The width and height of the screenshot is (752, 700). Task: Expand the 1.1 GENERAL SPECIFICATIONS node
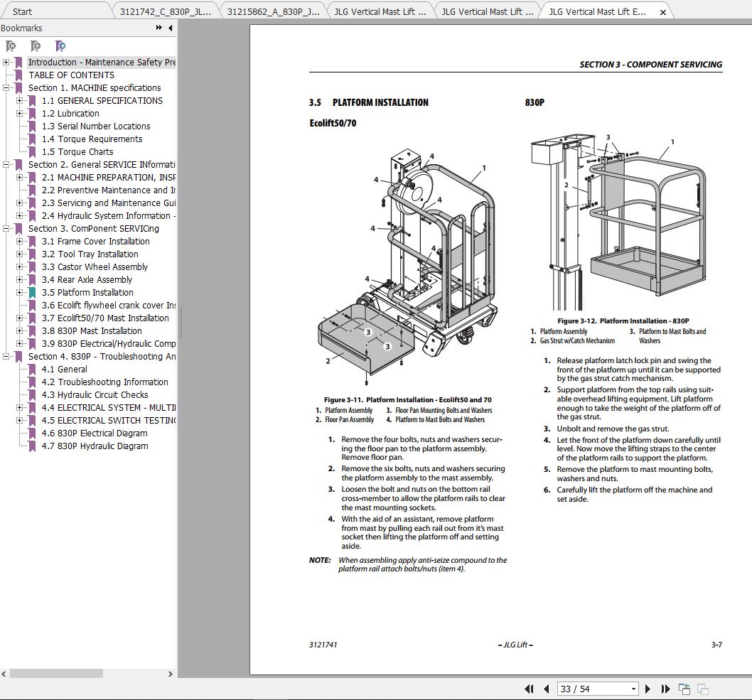19,101
